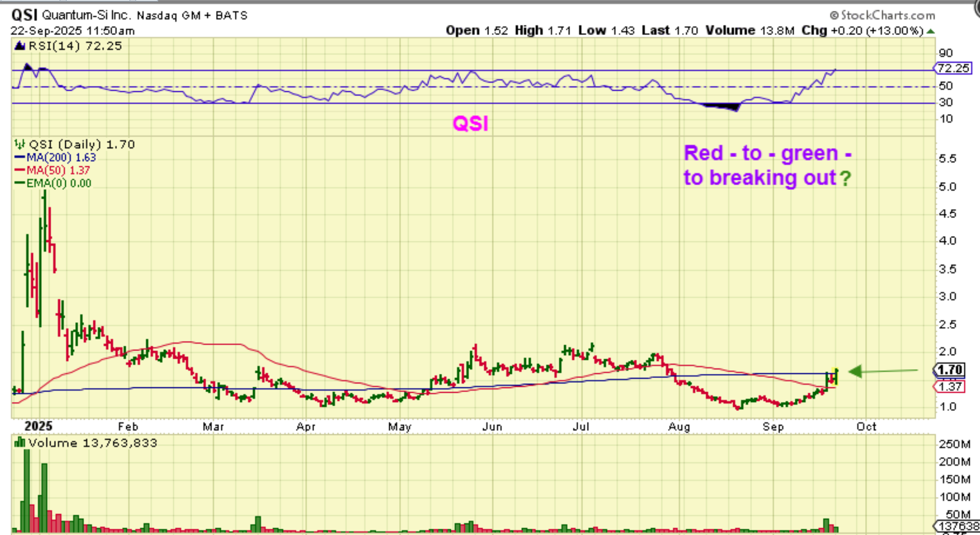This screenshot has width=980, height=535.
Task: Click the Apr label on time axis
Action: pos(306,427)
